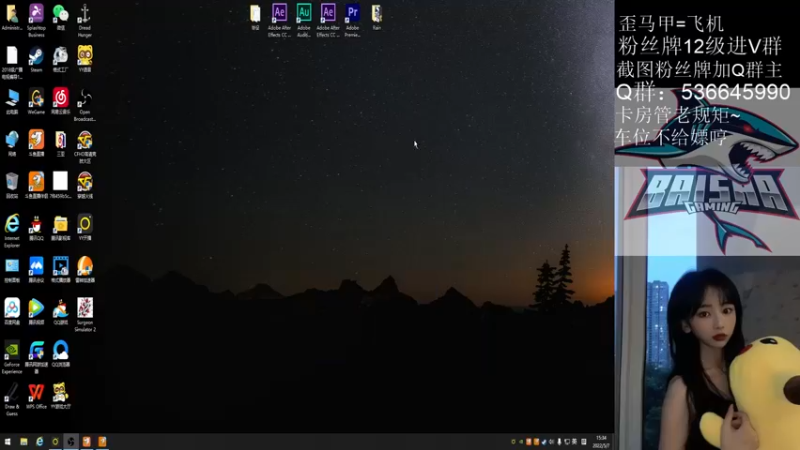This screenshot has height=450, width=800.
Task: Open the Tencent QQ penguin shortcut
Action: click(36, 228)
